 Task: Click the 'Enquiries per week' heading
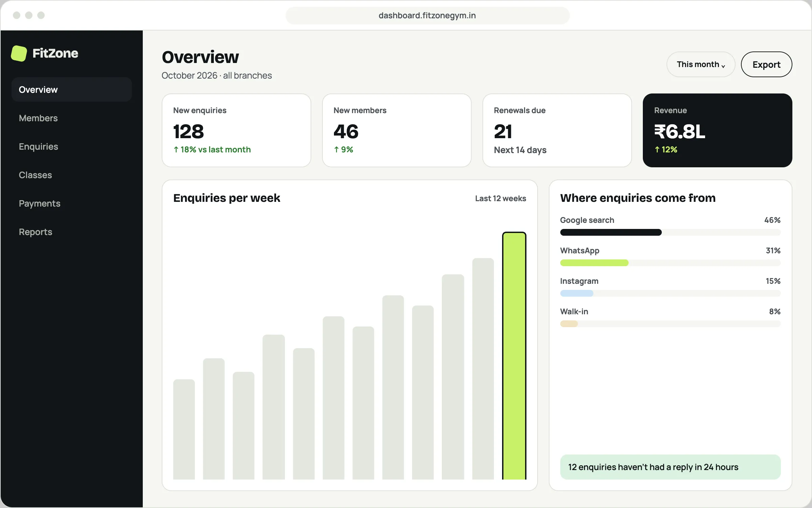tap(227, 198)
